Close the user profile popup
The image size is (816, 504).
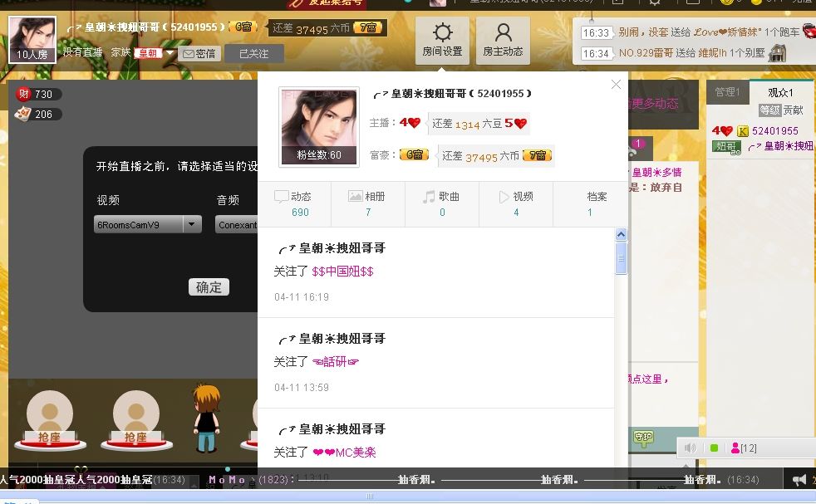[x=616, y=85]
